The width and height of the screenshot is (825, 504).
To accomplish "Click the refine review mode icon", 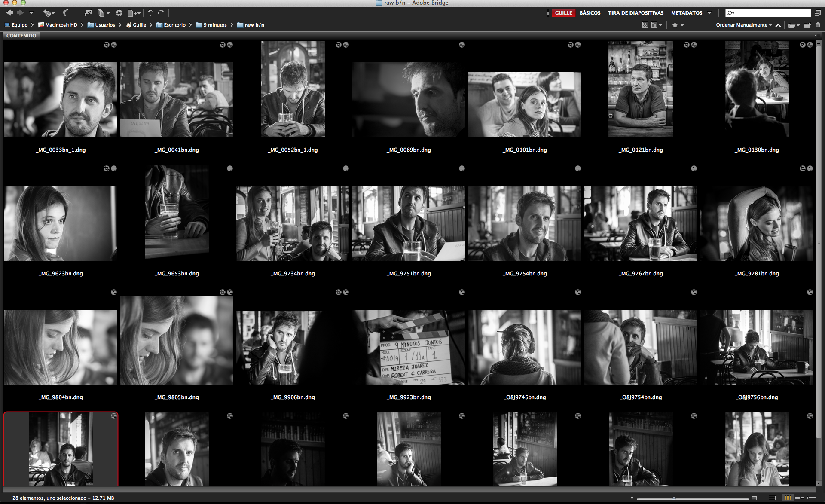I will point(101,13).
